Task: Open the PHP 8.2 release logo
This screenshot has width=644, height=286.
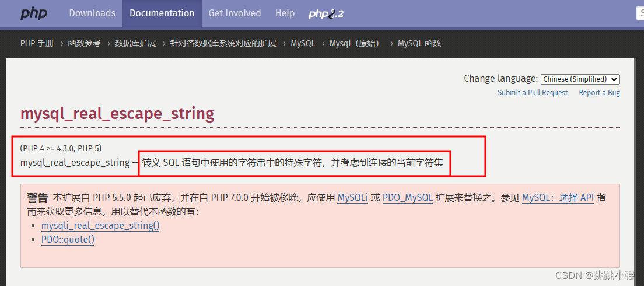Action: [x=326, y=13]
